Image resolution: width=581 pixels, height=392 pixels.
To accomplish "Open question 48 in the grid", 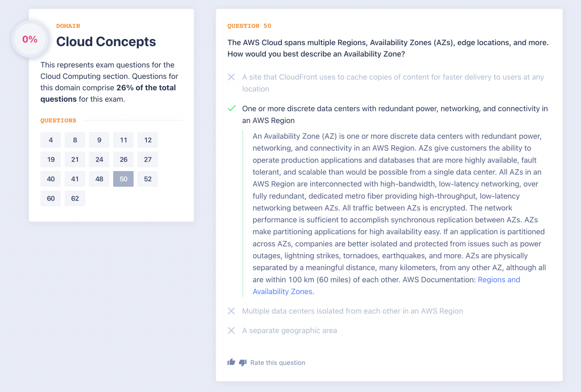I will point(99,179).
